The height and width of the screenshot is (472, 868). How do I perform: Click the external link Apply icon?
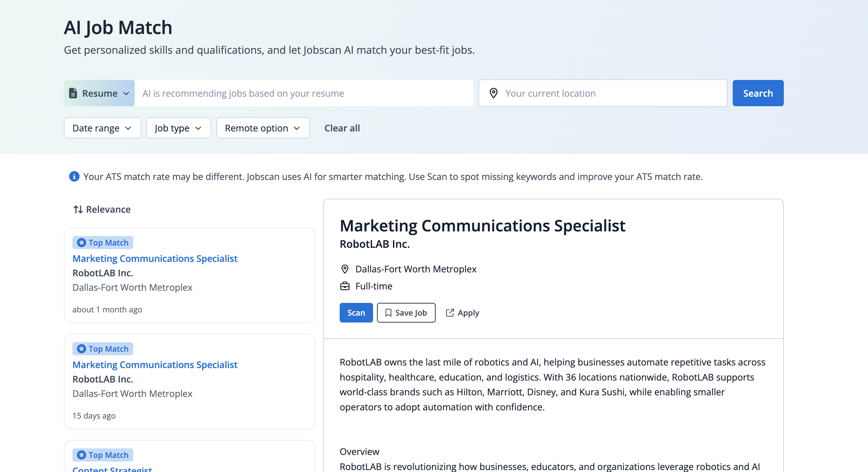pyautogui.click(x=450, y=313)
